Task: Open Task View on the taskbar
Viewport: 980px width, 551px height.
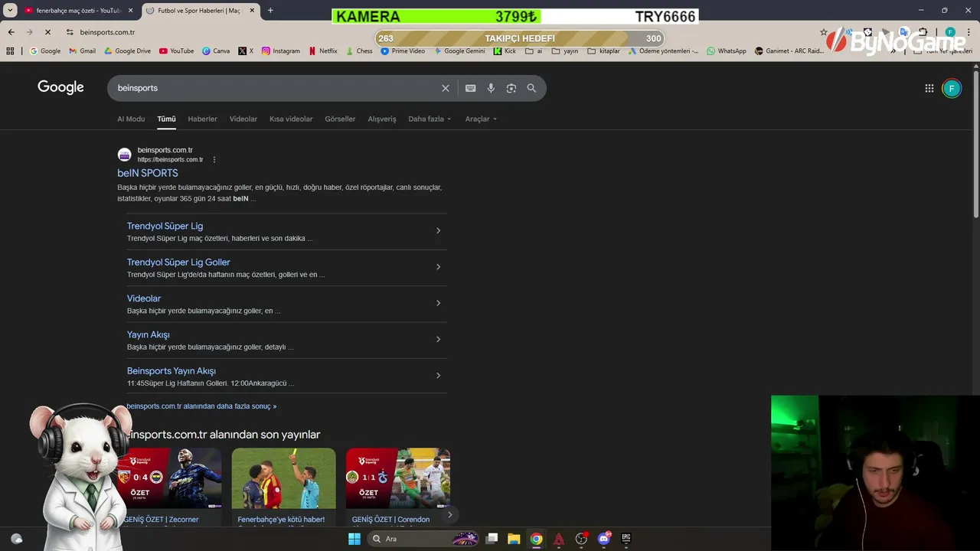Action: tap(492, 539)
